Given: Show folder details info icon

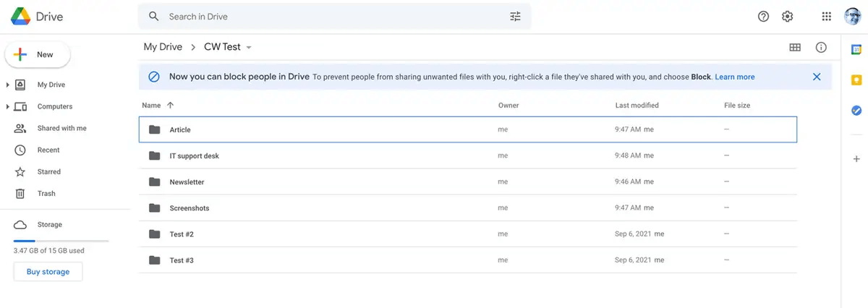Looking at the screenshot, I should click(x=821, y=47).
